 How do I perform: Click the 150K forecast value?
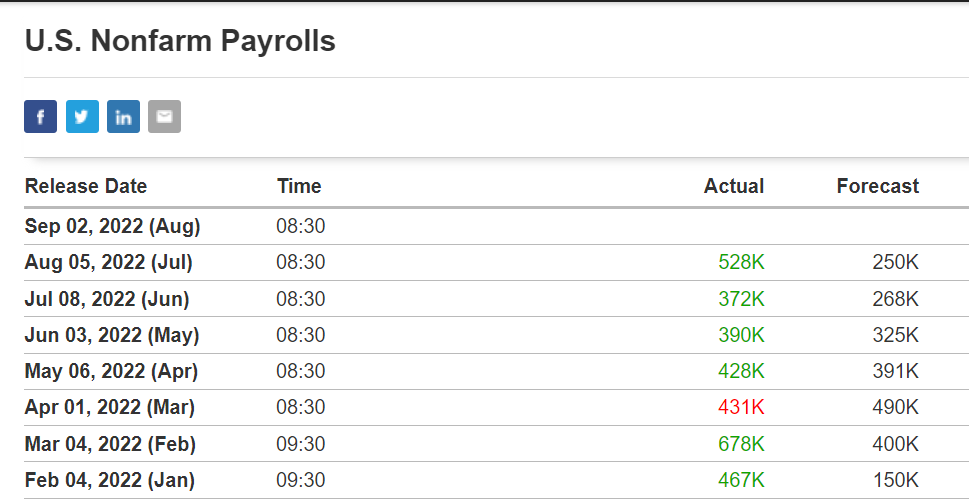tap(896, 480)
